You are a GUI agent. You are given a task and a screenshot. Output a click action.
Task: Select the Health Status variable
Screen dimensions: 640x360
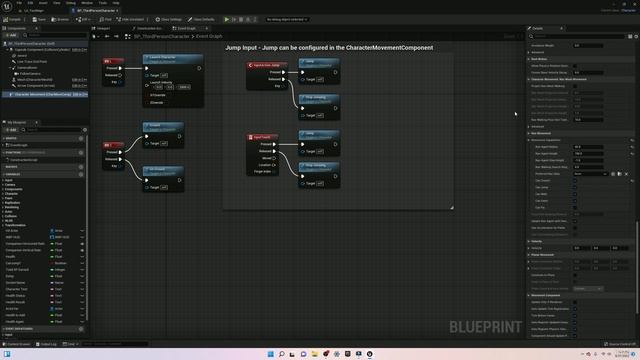16,296
